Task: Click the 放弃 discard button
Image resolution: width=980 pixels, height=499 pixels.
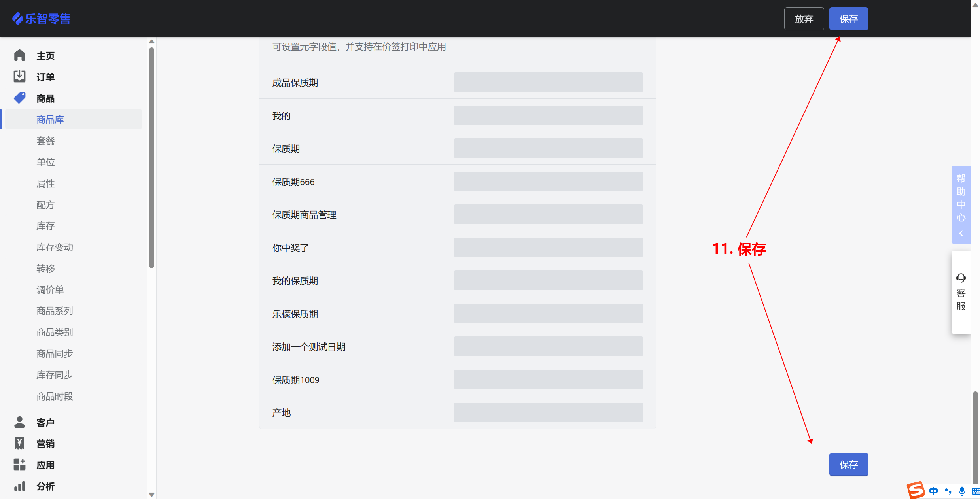Action: pyautogui.click(x=804, y=19)
